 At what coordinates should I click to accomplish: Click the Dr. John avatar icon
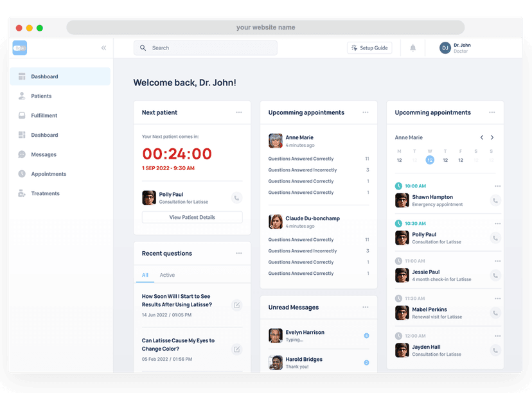coord(445,48)
